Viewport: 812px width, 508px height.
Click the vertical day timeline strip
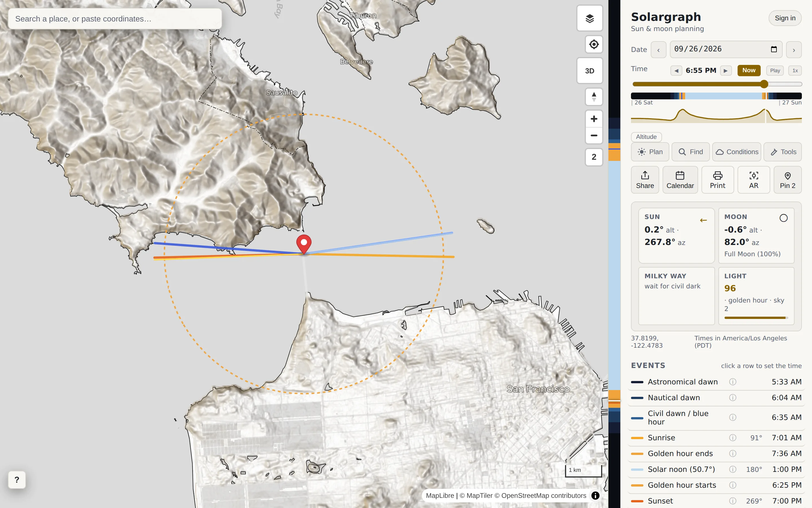point(614,254)
